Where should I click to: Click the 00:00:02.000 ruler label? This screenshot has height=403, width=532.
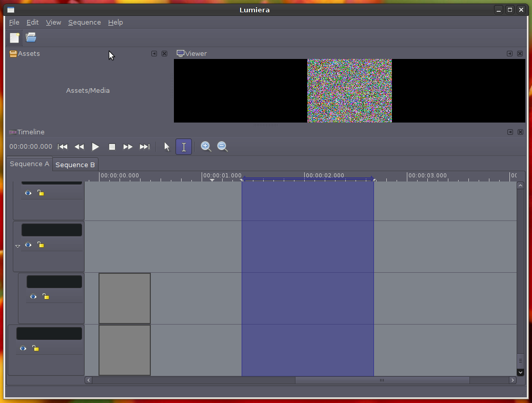point(325,175)
